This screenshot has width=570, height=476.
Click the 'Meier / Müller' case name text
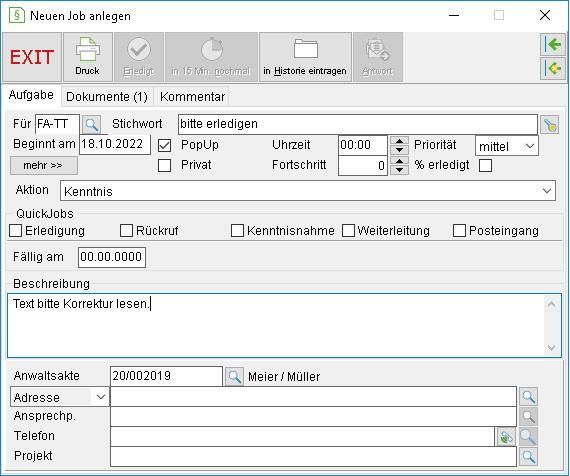click(284, 377)
